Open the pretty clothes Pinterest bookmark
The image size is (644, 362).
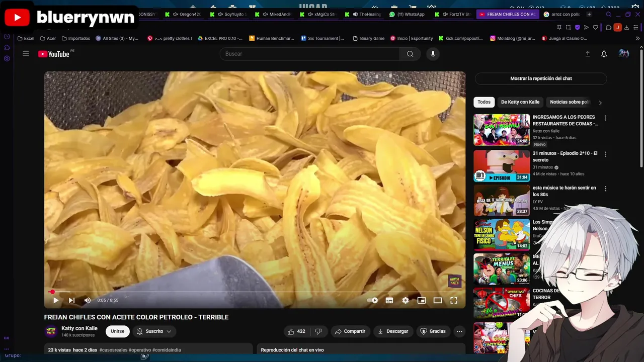[x=170, y=38]
